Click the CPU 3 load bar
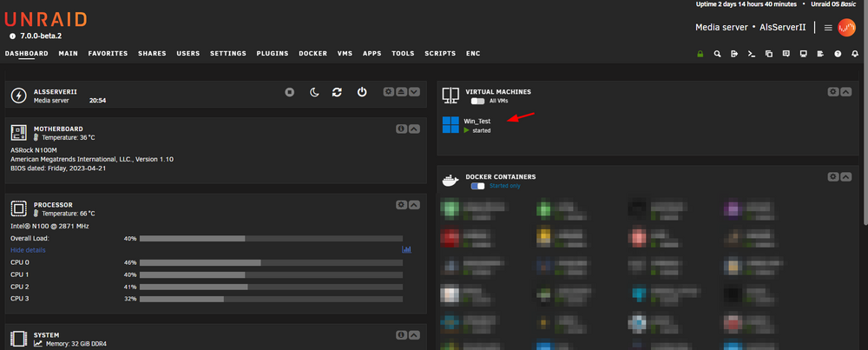Screen dimensions: 868x350 pyautogui.click(x=271, y=299)
